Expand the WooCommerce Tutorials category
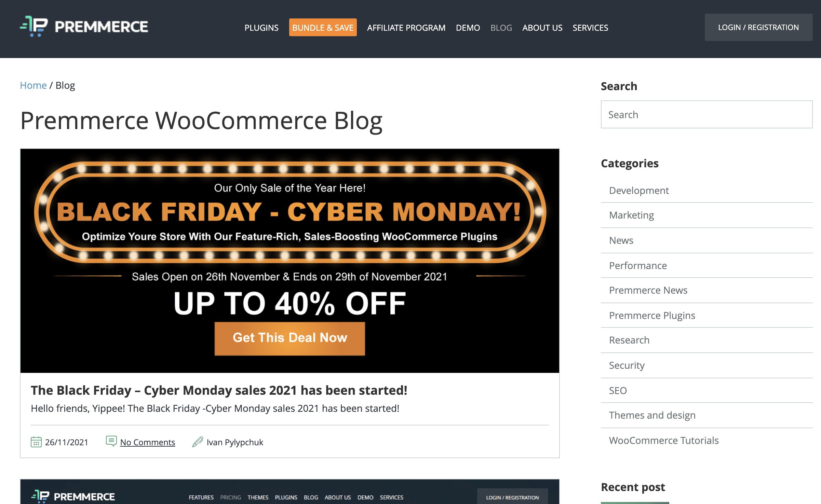821x504 pixels. 664,440
